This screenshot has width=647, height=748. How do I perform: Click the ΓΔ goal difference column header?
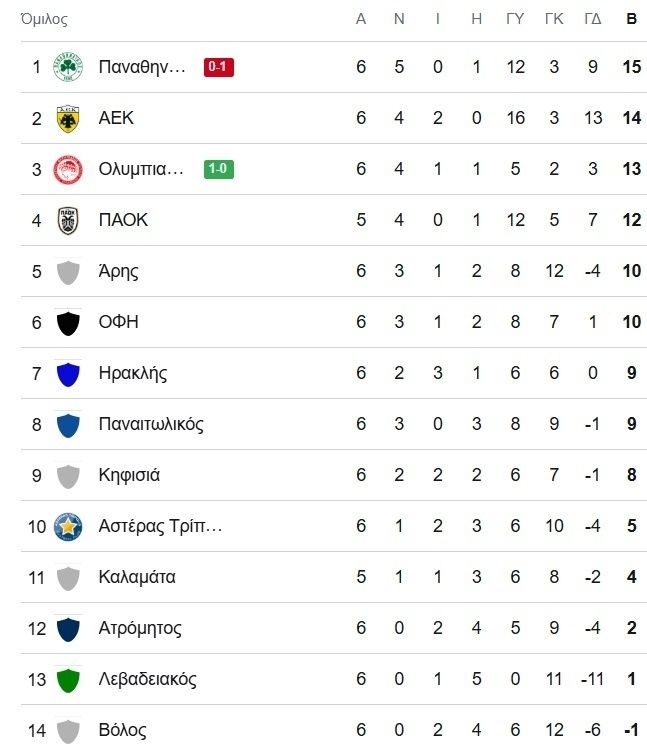[593, 19]
